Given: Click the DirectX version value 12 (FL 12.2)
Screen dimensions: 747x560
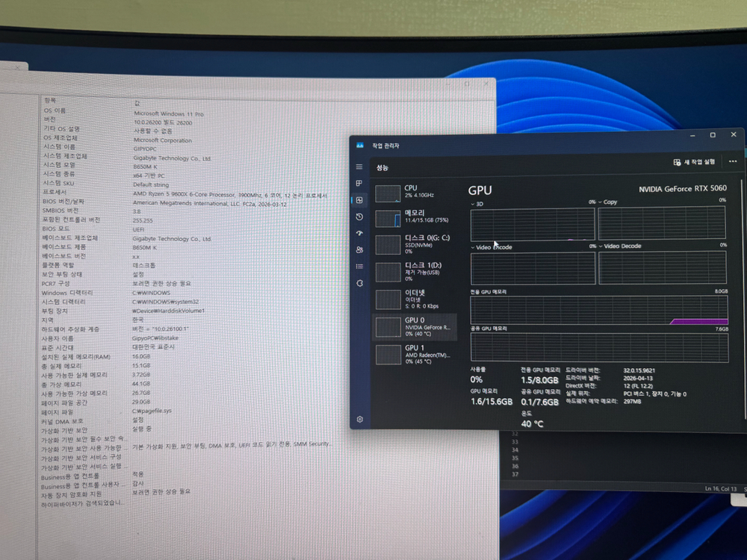Looking at the screenshot, I should 638,386.
